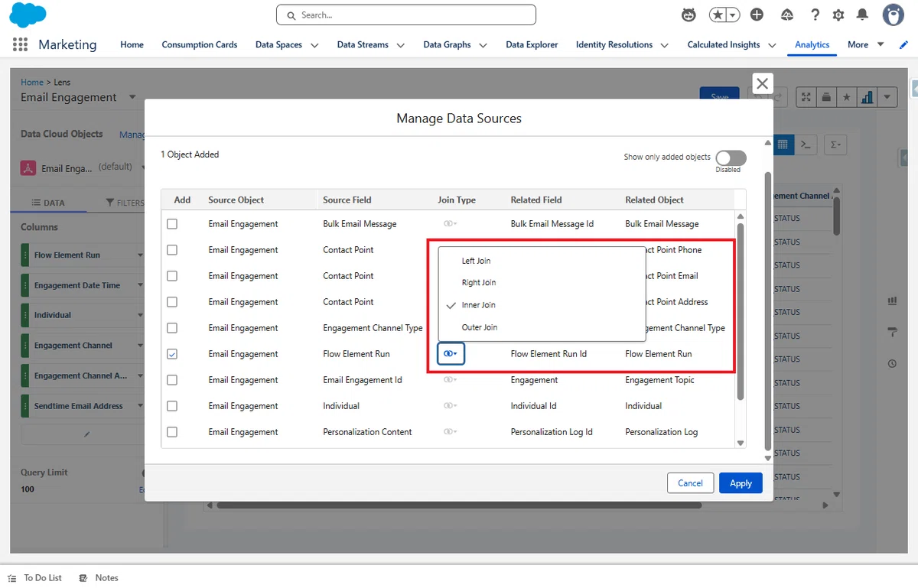Check the Engagement Channel Type row checkbox
918x588 pixels.
(172, 328)
